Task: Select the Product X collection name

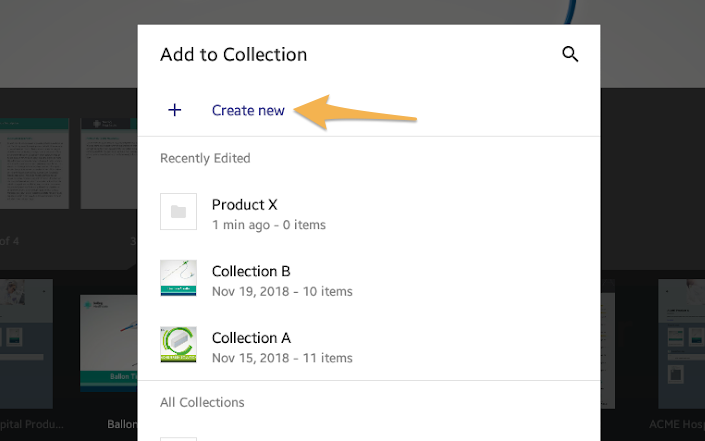Action: [244, 205]
